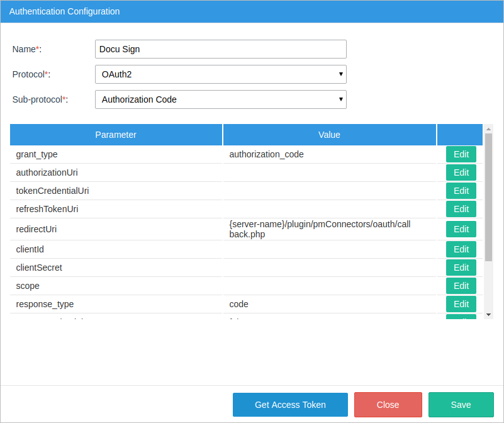Edit the grant_type parameter
The height and width of the screenshot is (423, 504).
click(x=461, y=154)
